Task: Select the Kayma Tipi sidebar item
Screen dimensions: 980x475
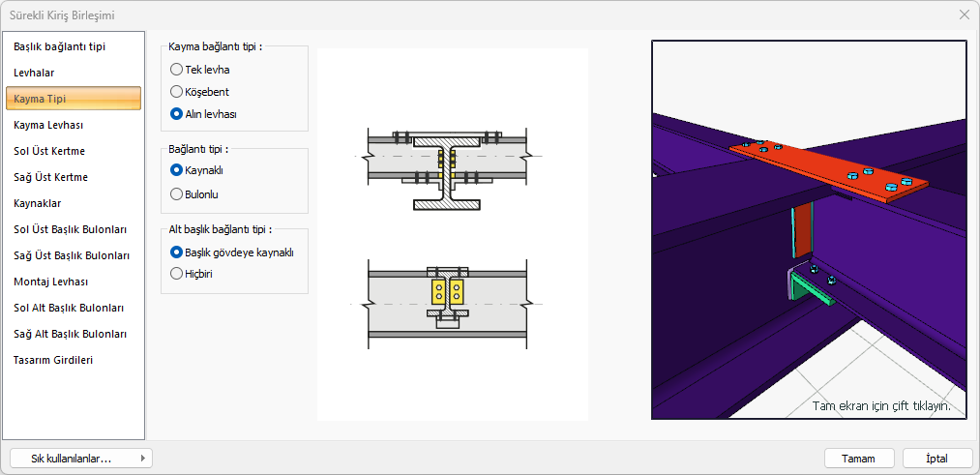Action: (x=74, y=99)
